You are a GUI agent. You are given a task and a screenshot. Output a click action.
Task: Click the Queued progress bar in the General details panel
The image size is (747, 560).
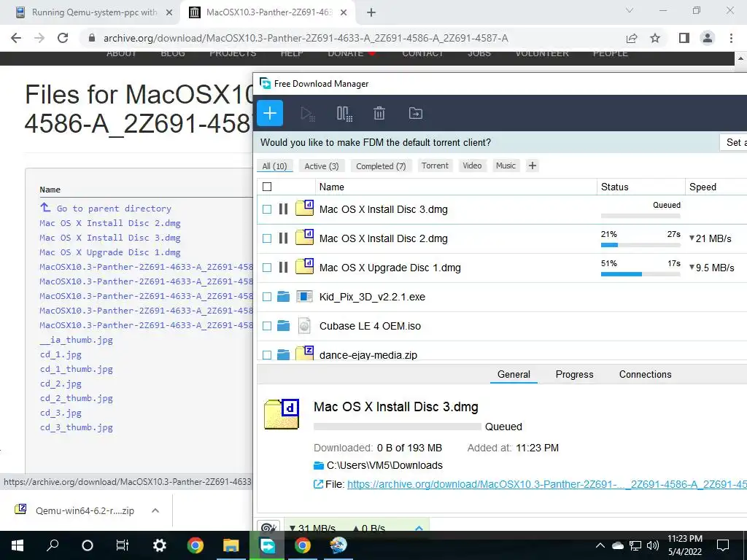[x=398, y=427]
